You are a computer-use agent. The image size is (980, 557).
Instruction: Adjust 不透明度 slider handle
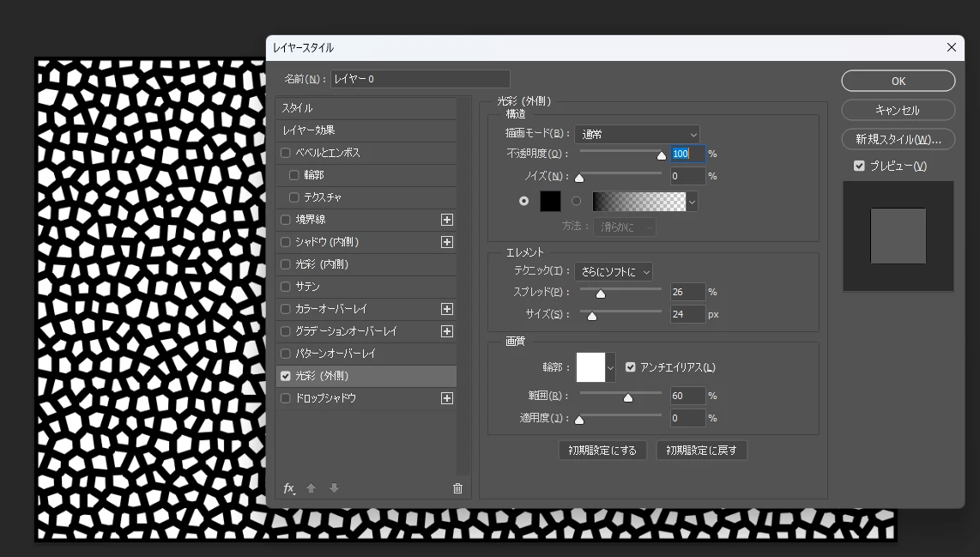pos(662,155)
